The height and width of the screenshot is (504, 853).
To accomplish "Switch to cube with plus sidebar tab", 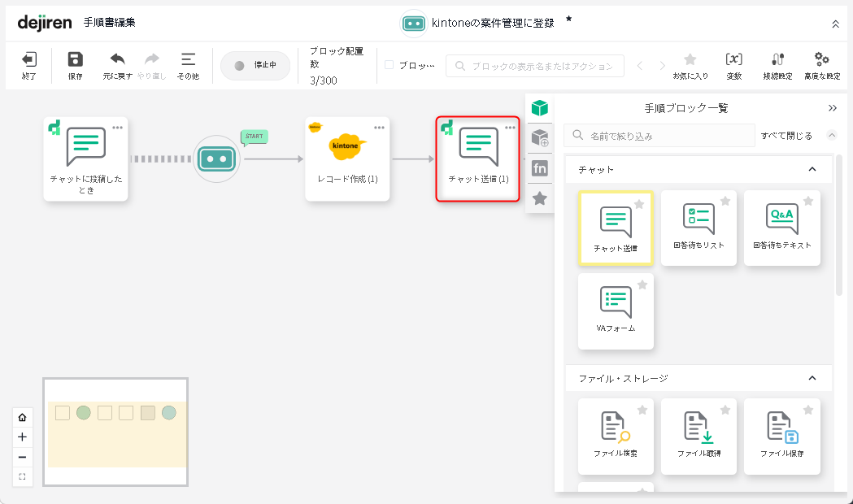I will point(540,138).
